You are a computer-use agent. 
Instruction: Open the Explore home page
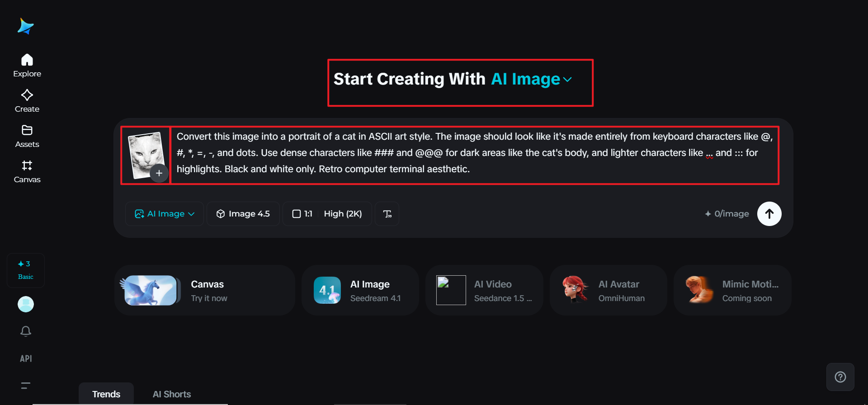pos(27,66)
